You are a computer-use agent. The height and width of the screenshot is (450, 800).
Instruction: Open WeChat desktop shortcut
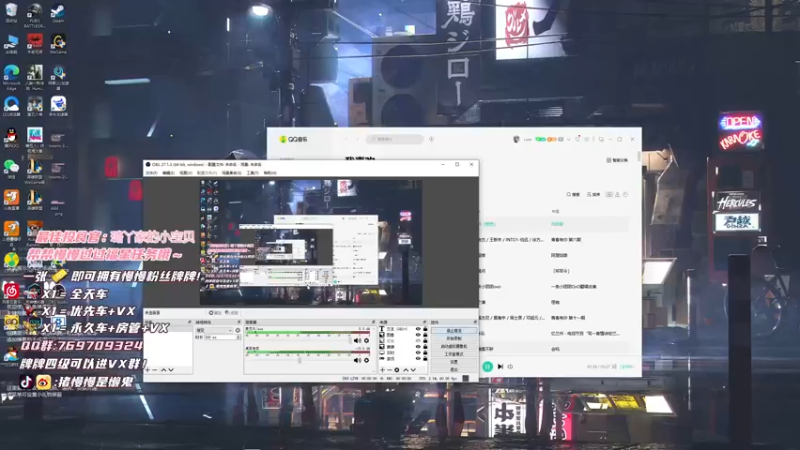point(11,169)
